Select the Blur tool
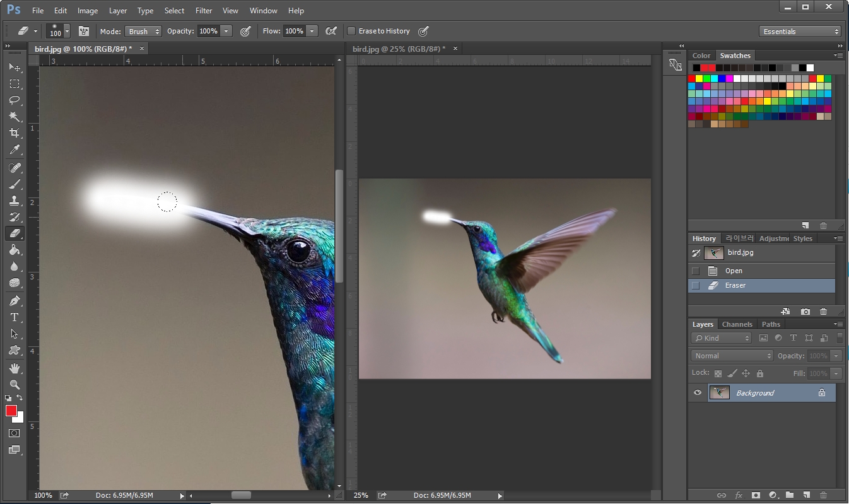Image resolution: width=849 pixels, height=504 pixels. click(15, 266)
